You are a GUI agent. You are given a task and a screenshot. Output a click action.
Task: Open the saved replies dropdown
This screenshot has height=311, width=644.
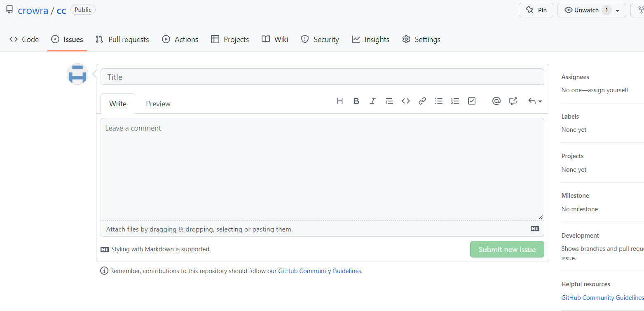[x=535, y=101]
